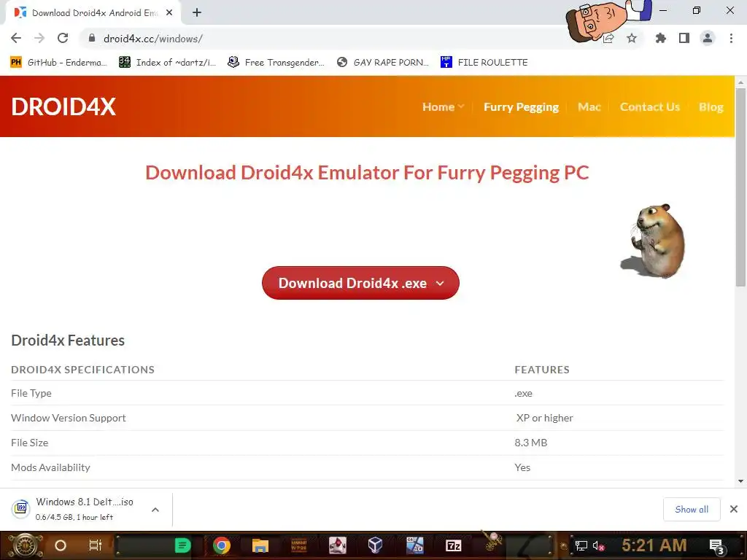Image resolution: width=747 pixels, height=560 pixels.
Task: Click Show all downloads
Action: coord(692,510)
